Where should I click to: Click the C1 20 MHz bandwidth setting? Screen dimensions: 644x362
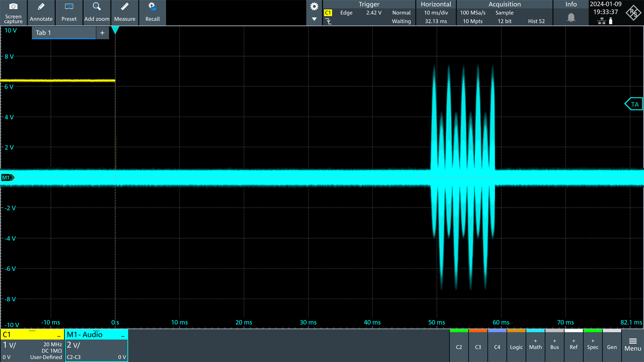coord(52,344)
